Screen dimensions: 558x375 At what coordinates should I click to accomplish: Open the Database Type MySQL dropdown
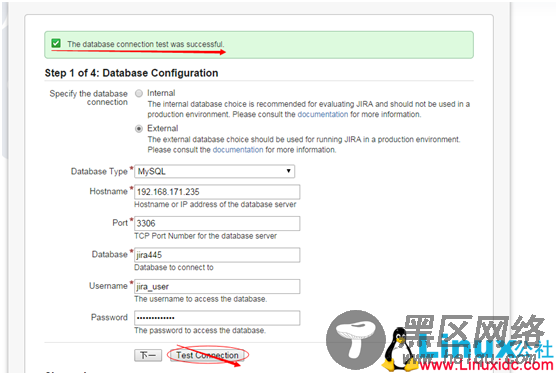(x=214, y=171)
